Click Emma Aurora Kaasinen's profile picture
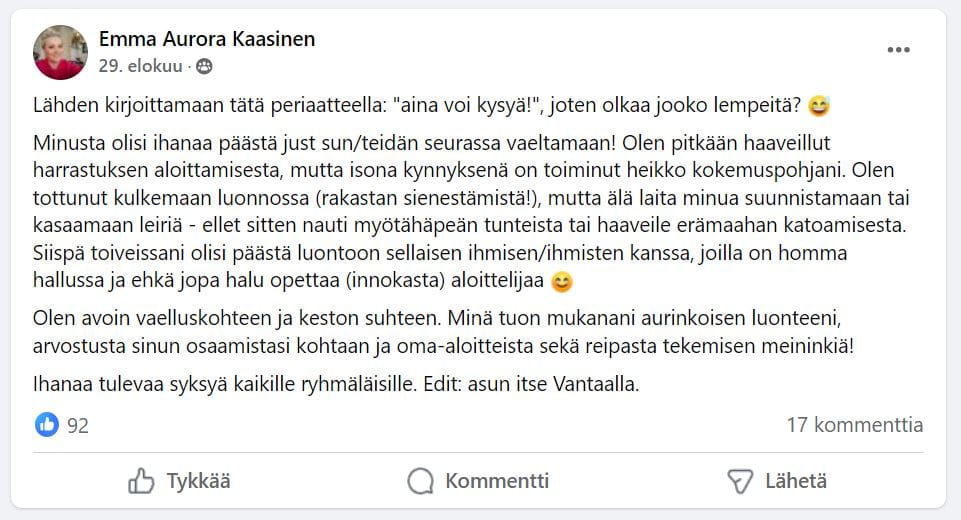 point(60,52)
